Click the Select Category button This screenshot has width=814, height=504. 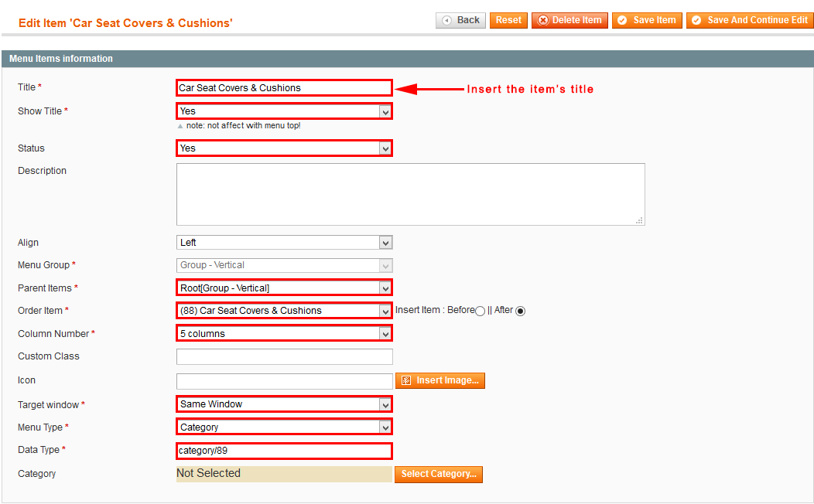click(439, 474)
